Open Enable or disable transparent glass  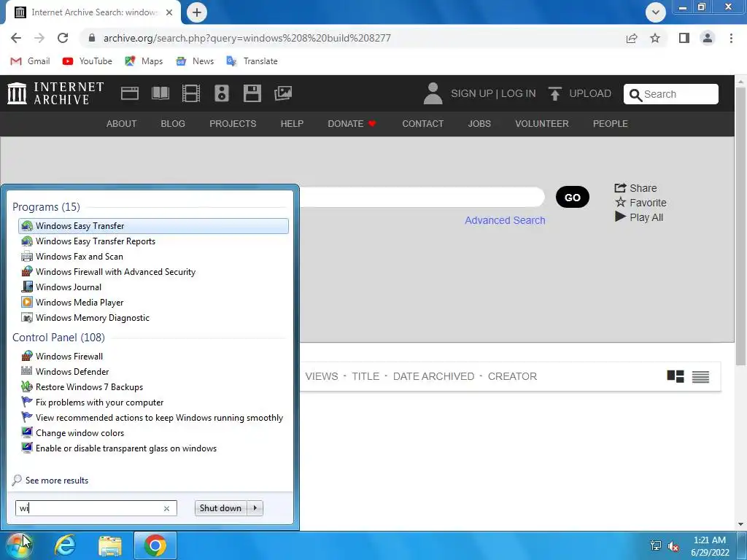119,448
